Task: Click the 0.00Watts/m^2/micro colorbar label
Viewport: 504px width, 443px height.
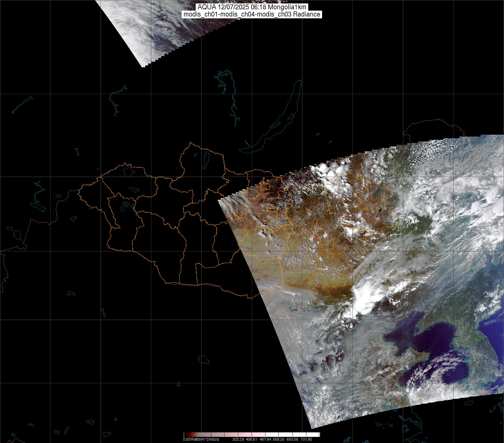Action: (201, 439)
